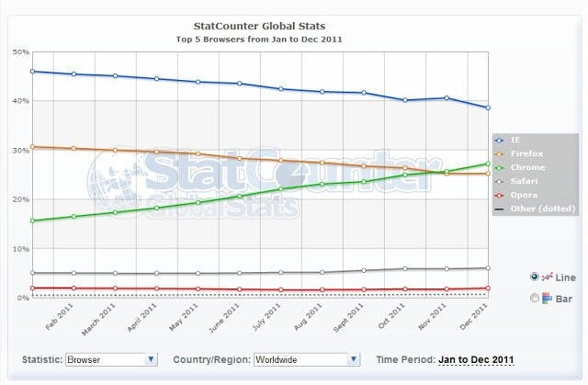This screenshot has height=385, width=588.
Task: Select the Line radio button
Action: point(534,277)
